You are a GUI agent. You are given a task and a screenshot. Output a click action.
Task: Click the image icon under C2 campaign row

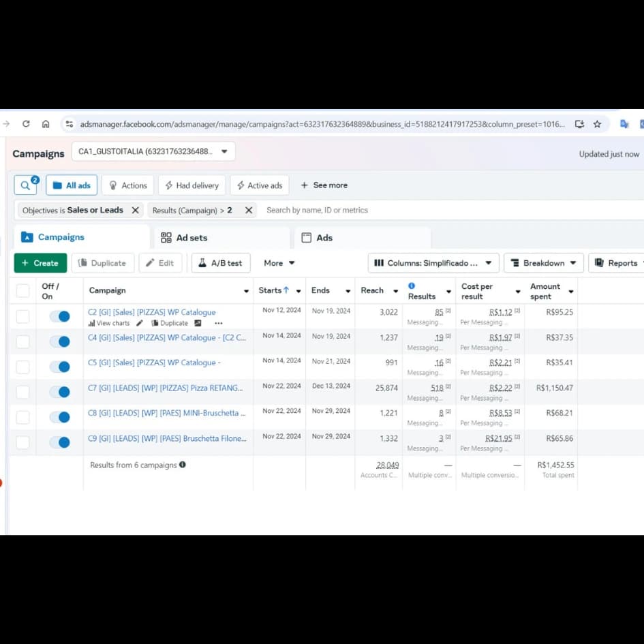click(198, 323)
